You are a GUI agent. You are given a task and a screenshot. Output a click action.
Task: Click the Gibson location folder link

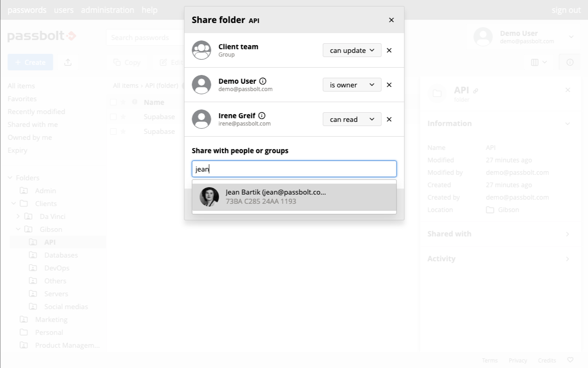[503, 210]
